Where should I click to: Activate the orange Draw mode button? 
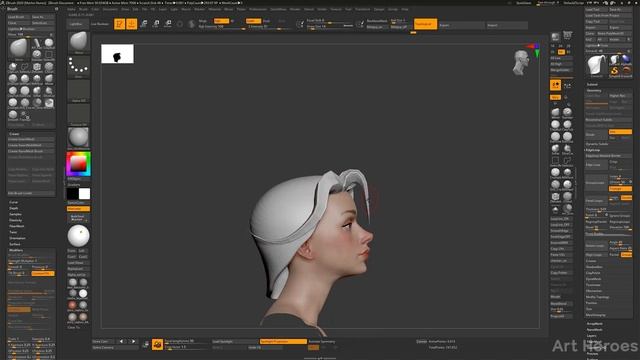point(131,24)
